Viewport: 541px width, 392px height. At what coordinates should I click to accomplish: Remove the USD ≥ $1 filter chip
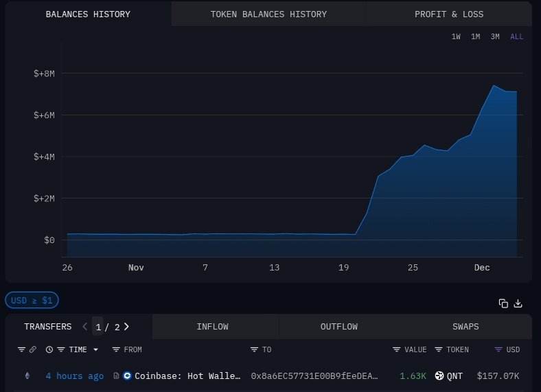32,300
